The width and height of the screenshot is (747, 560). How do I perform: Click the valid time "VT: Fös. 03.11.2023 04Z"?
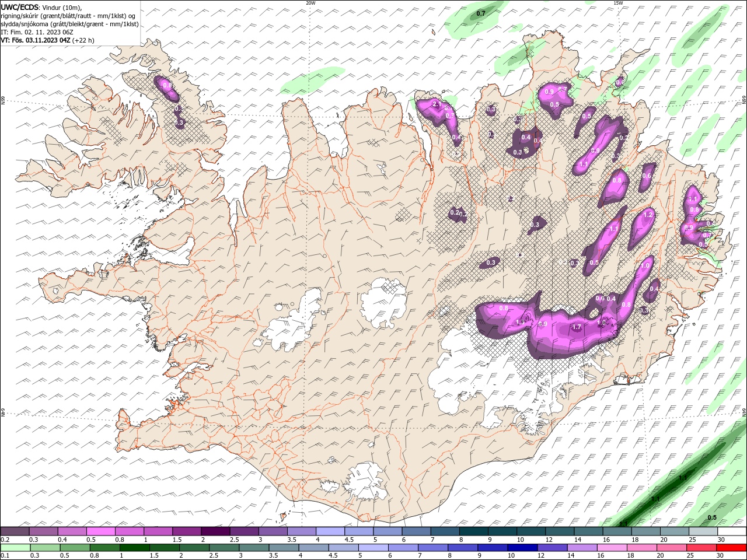[x=36, y=40]
